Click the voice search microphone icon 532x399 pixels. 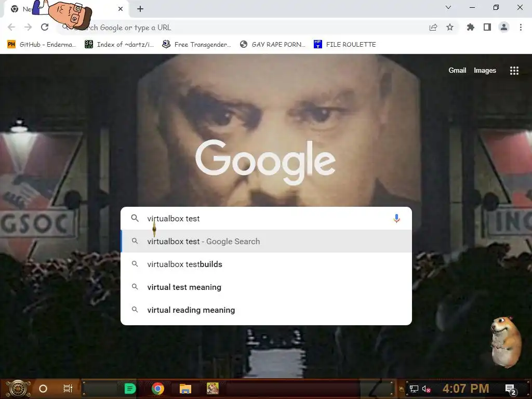tap(396, 219)
